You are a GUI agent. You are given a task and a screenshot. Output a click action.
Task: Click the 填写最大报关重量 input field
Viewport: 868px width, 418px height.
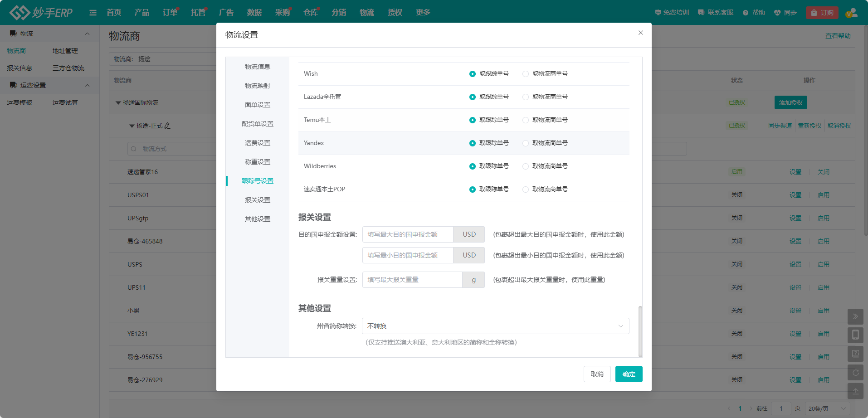coord(412,280)
